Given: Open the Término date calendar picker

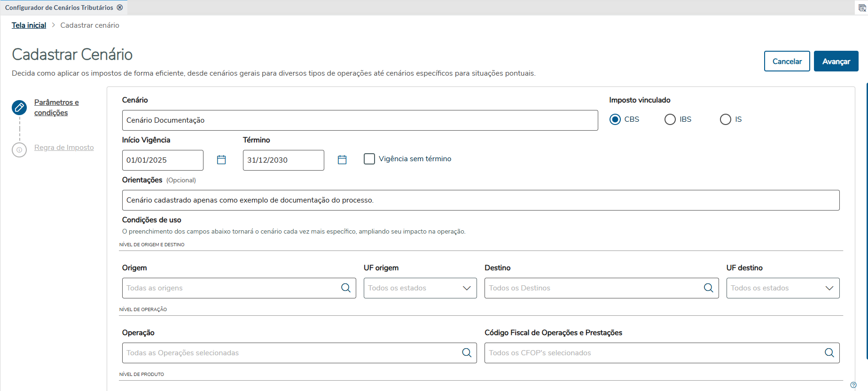Looking at the screenshot, I should point(342,160).
